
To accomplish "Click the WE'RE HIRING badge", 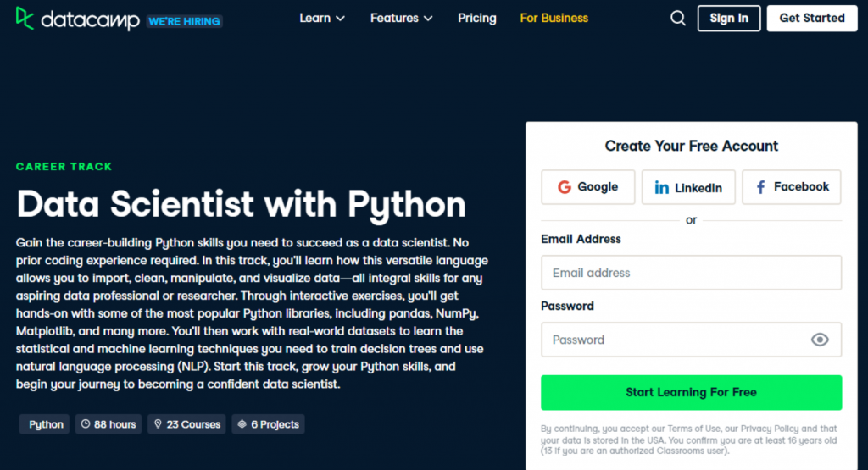I will [184, 20].
